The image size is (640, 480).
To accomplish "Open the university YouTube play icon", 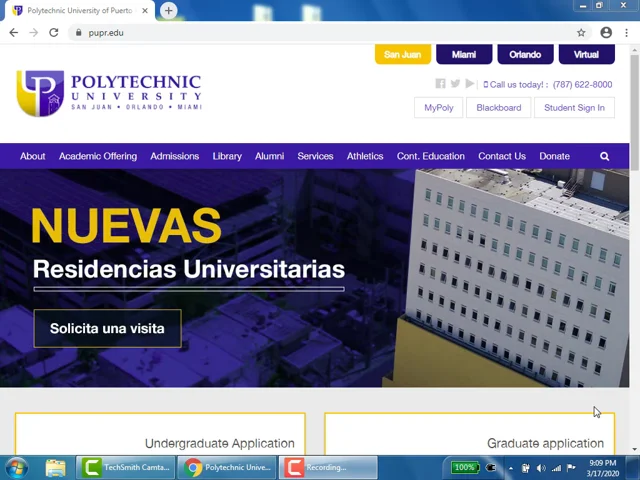I will [469, 84].
